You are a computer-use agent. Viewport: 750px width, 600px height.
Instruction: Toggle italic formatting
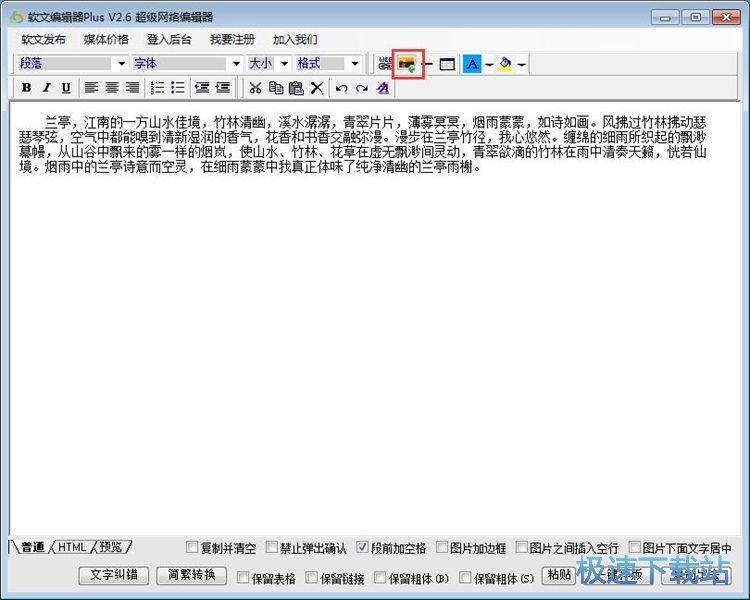(x=46, y=88)
